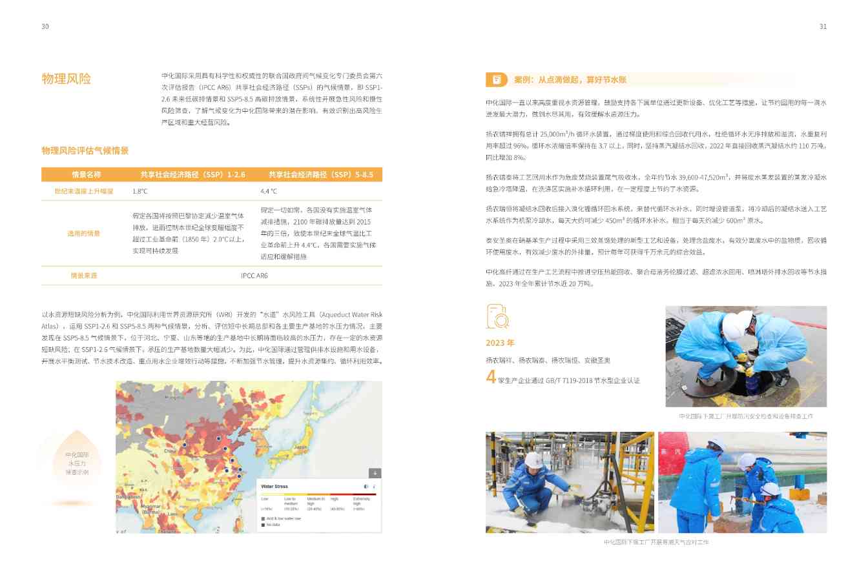The image size is (868, 588).
Task: Click the 4.4 °C table cell
Action: 269,191
